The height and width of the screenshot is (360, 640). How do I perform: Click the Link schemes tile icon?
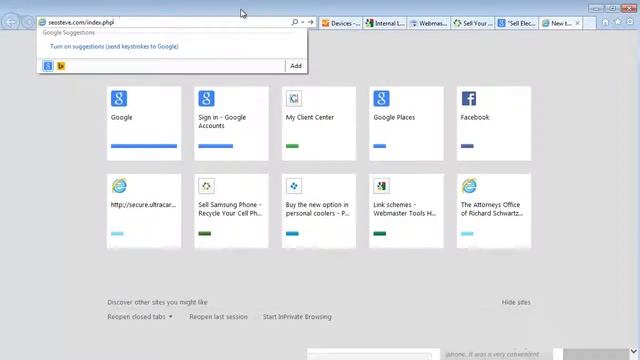[x=381, y=186]
